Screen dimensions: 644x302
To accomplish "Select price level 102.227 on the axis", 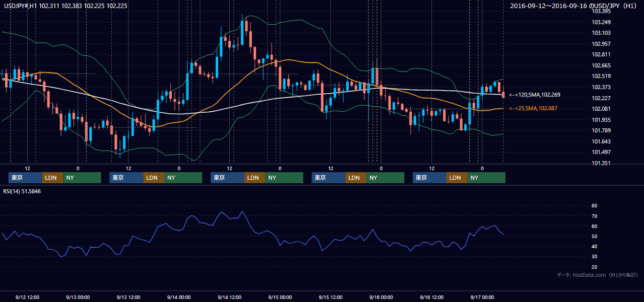I will pos(601,98).
